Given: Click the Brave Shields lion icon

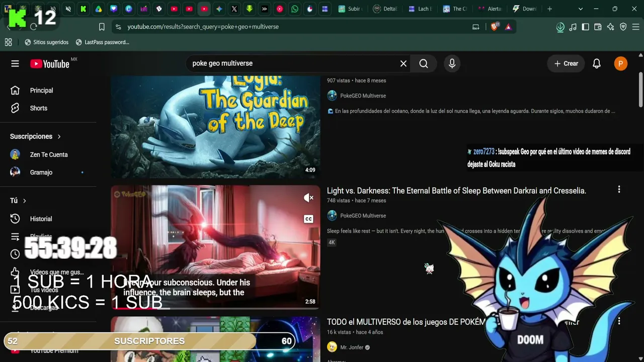Looking at the screenshot, I should (x=494, y=27).
